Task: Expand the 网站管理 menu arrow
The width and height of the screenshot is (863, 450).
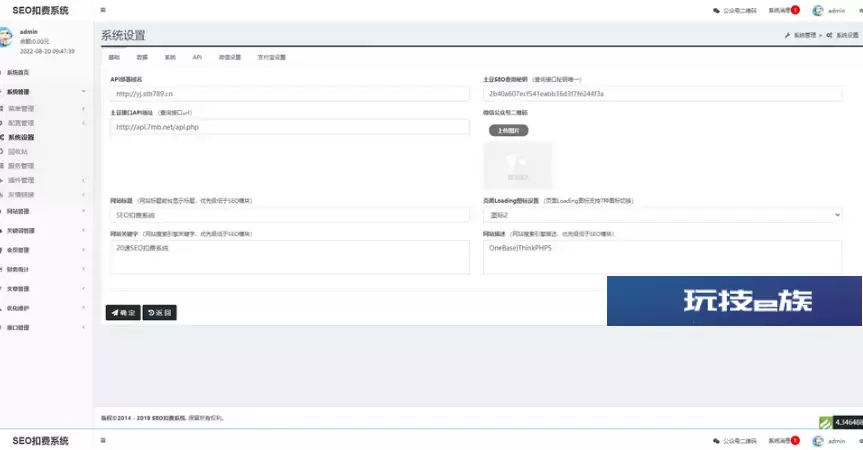Action: [x=84, y=211]
